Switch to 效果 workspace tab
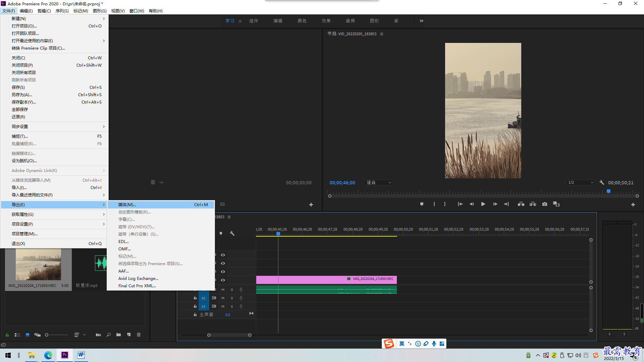The height and width of the screenshot is (362, 644). click(326, 21)
